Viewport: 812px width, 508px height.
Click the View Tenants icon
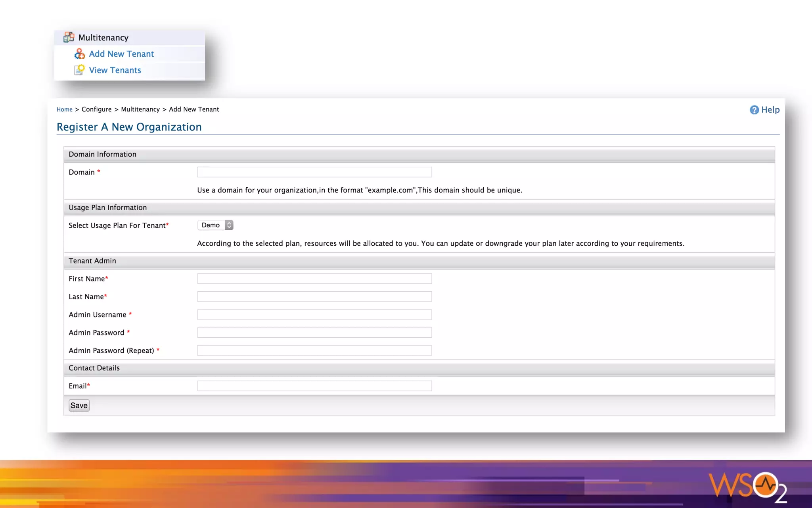79,70
